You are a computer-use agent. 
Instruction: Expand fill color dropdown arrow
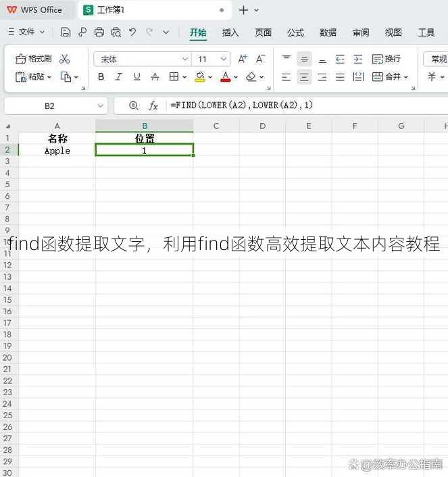click(x=210, y=77)
